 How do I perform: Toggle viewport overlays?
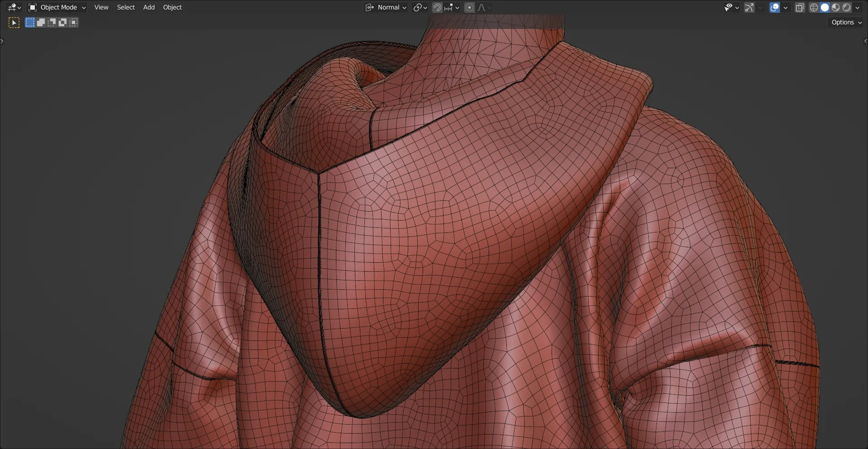774,7
